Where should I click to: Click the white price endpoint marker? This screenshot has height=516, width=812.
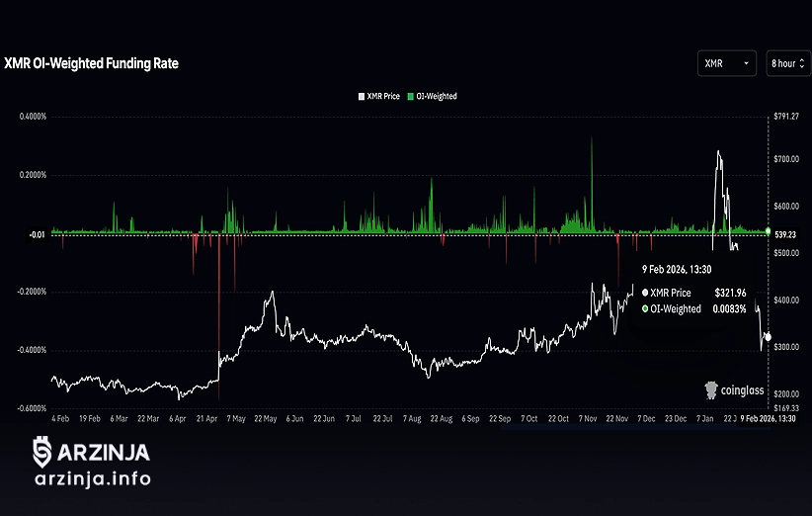(768, 337)
